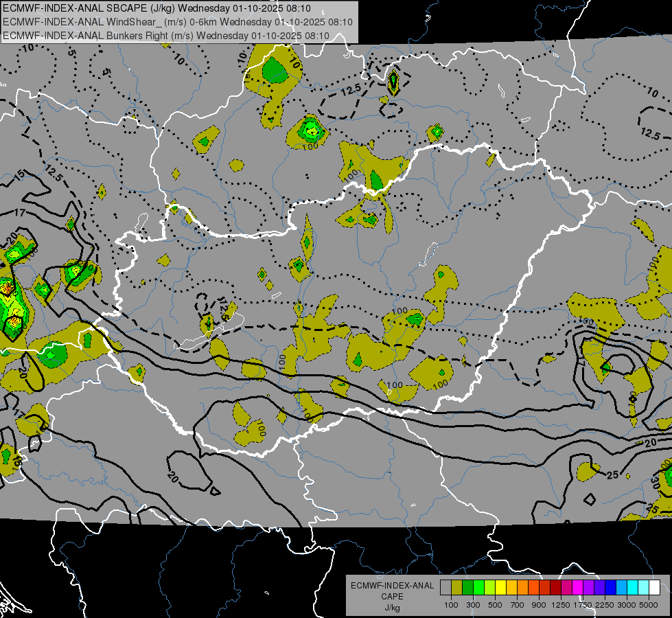Select the white legend swatch
Image resolution: width=672 pixels, height=618 pixels.
click(654, 588)
